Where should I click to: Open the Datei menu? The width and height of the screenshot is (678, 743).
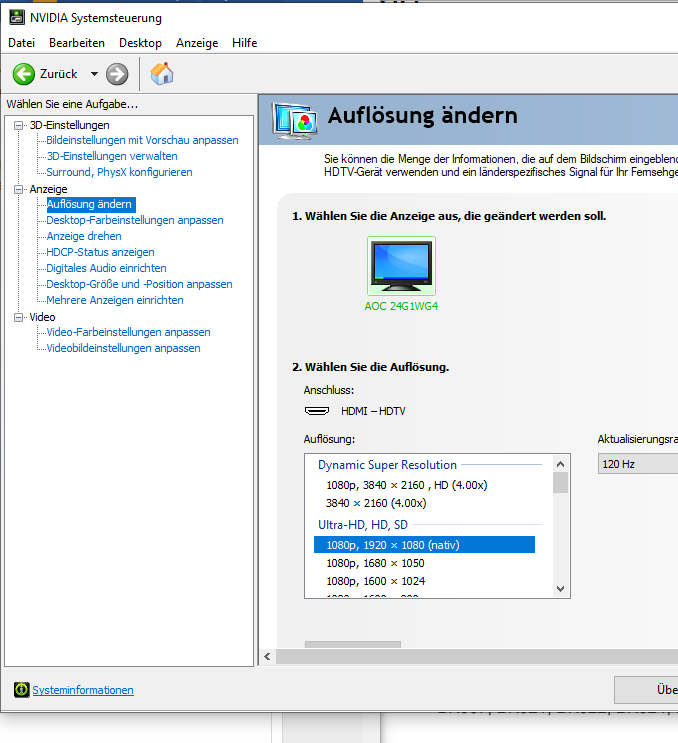(x=22, y=43)
